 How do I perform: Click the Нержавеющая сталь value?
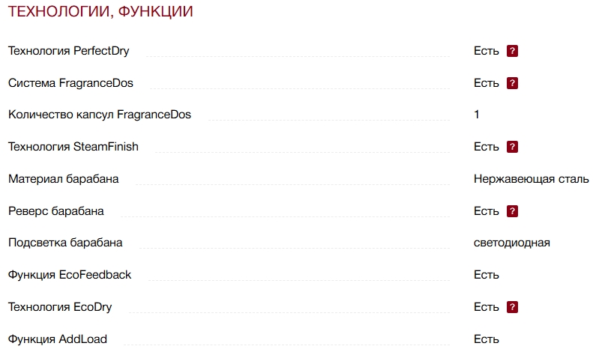[531, 179]
